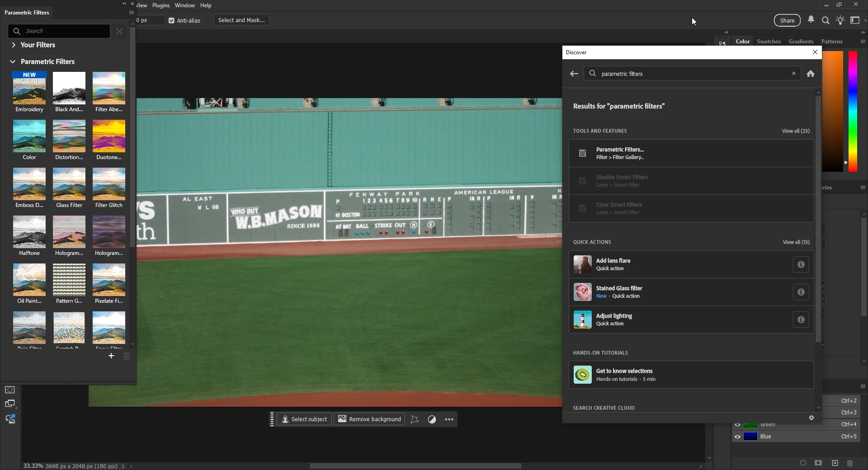Open the Get to know selections tutorial

(x=691, y=375)
